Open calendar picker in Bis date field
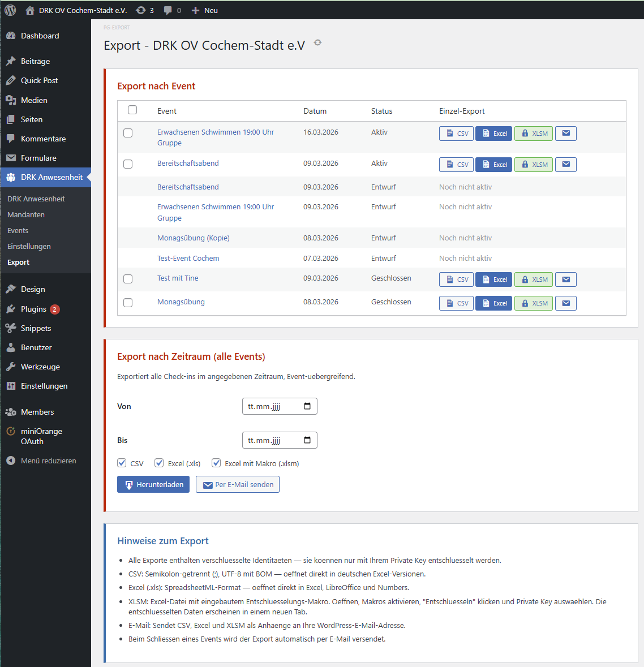 pos(307,440)
